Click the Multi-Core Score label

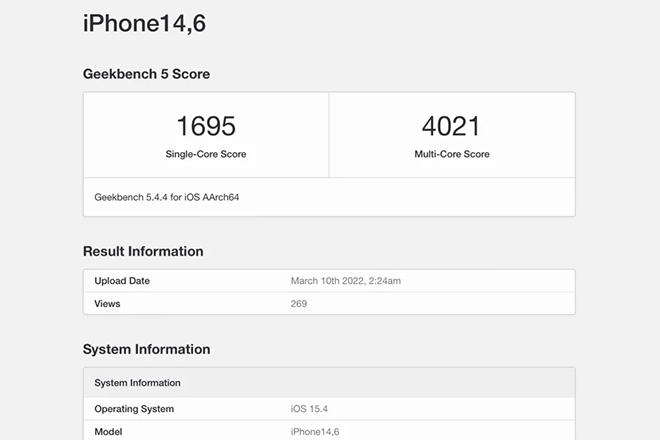click(x=452, y=154)
